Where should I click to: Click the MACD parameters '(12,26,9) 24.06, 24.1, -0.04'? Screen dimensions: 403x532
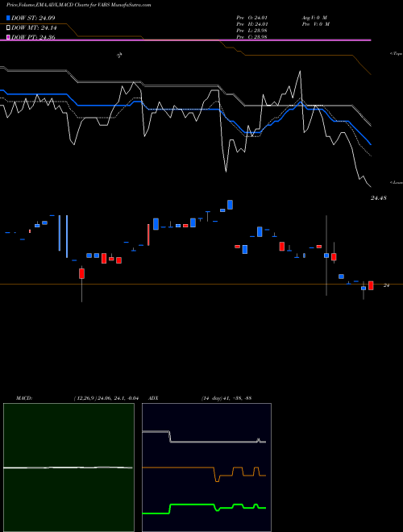[106, 398]
